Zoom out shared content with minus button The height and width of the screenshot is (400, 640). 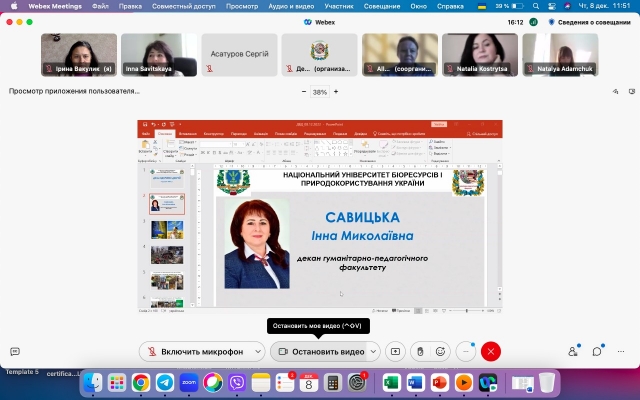[x=304, y=92]
